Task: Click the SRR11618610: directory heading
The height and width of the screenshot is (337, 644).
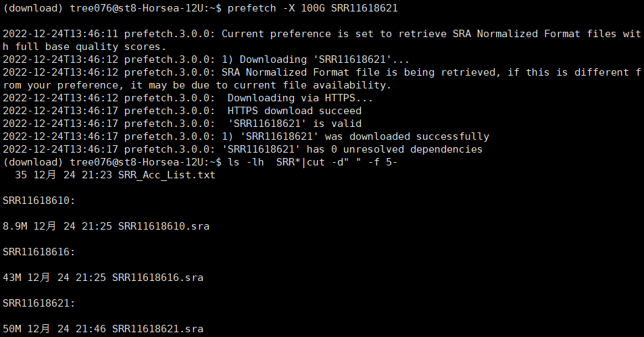Action: point(39,201)
